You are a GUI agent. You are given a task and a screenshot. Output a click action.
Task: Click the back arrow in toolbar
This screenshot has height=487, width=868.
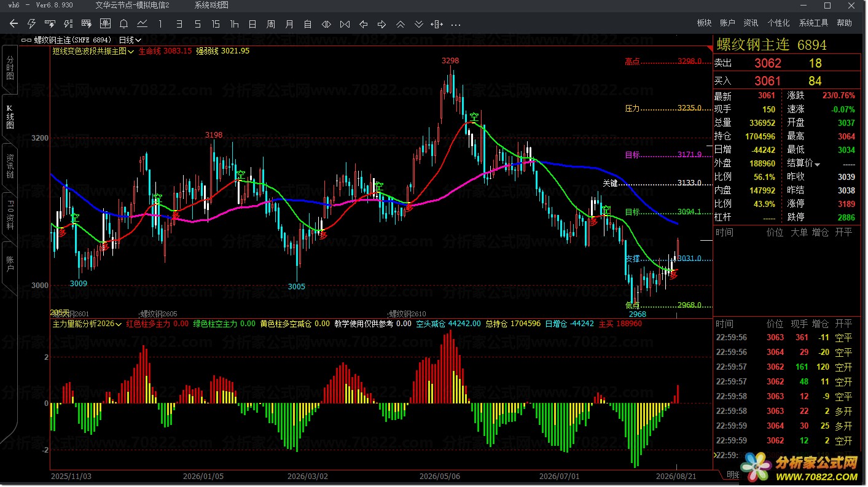coord(14,24)
